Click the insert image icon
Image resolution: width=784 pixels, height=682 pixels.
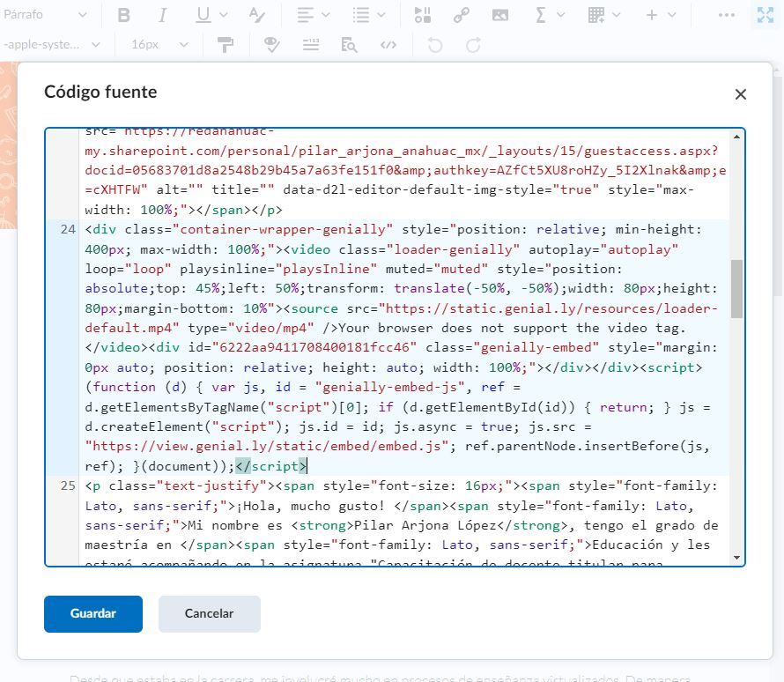(x=499, y=15)
